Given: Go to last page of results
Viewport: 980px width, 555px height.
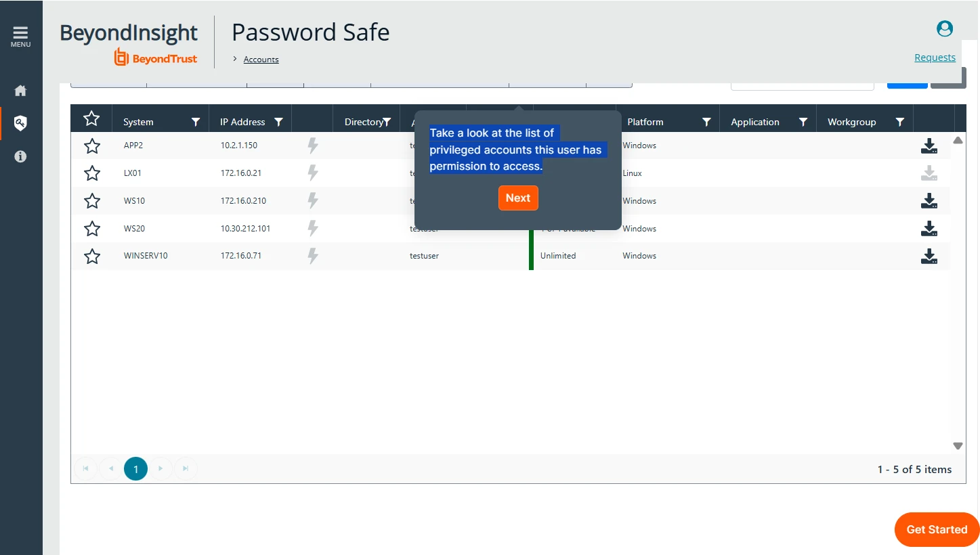Looking at the screenshot, I should pyautogui.click(x=186, y=468).
